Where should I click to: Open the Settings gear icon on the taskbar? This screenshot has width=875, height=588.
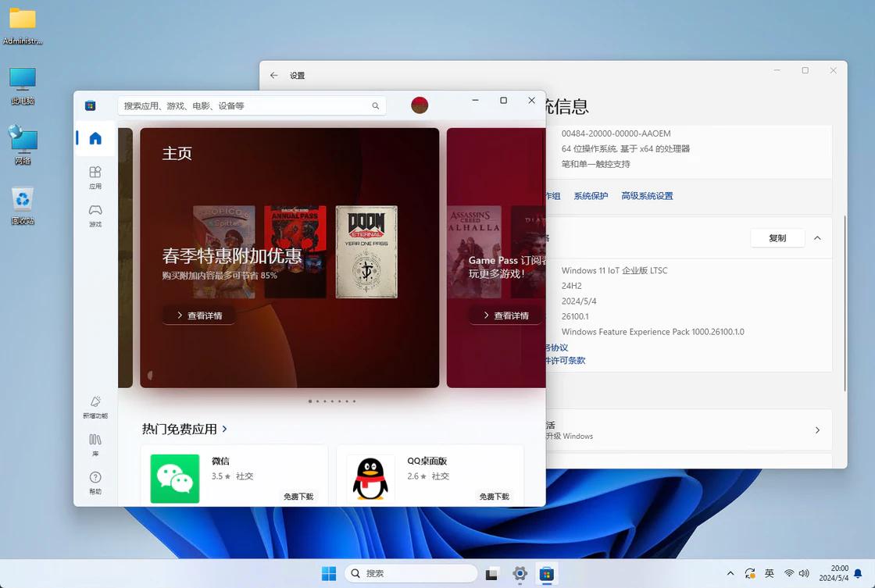520,573
